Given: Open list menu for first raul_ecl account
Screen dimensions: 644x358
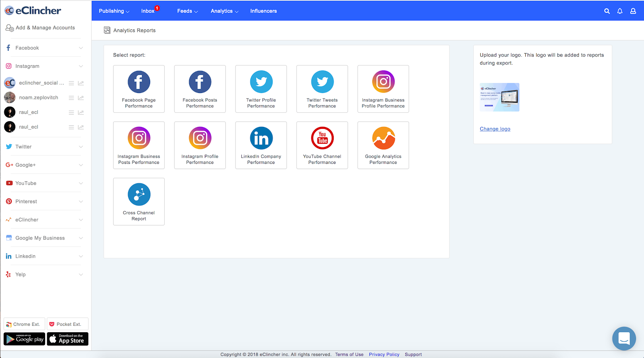Looking at the screenshot, I should click(71, 112).
